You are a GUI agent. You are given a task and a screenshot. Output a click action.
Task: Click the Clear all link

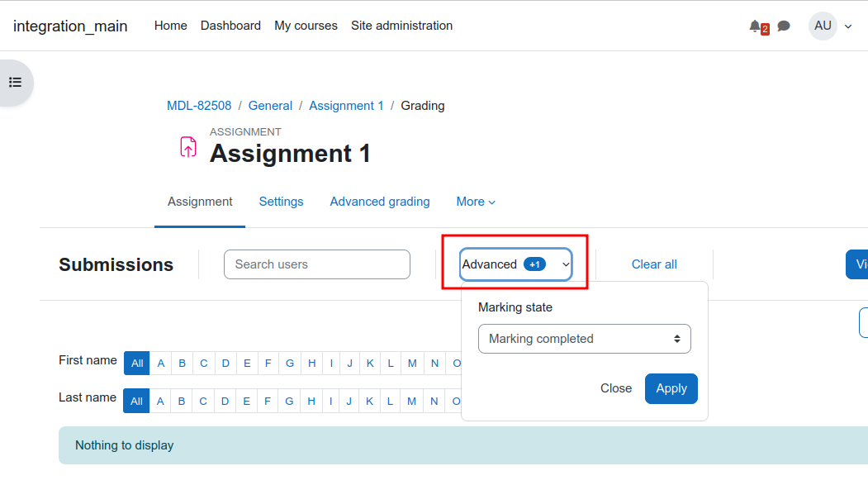click(x=654, y=264)
